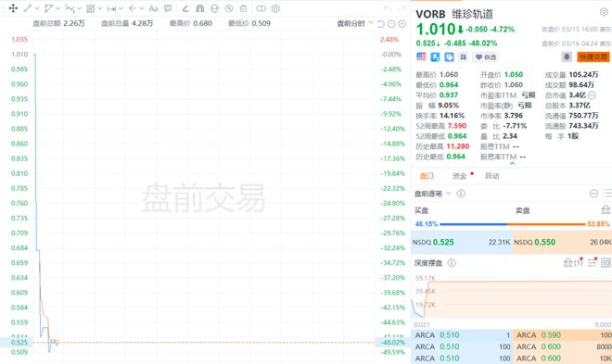
Task: Switch to the 异动 tab
Action: coord(492,176)
